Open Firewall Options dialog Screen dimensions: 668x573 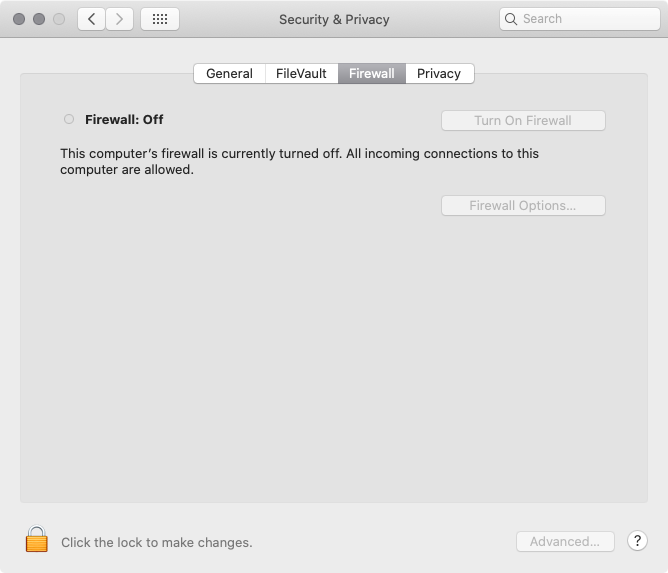click(x=523, y=206)
